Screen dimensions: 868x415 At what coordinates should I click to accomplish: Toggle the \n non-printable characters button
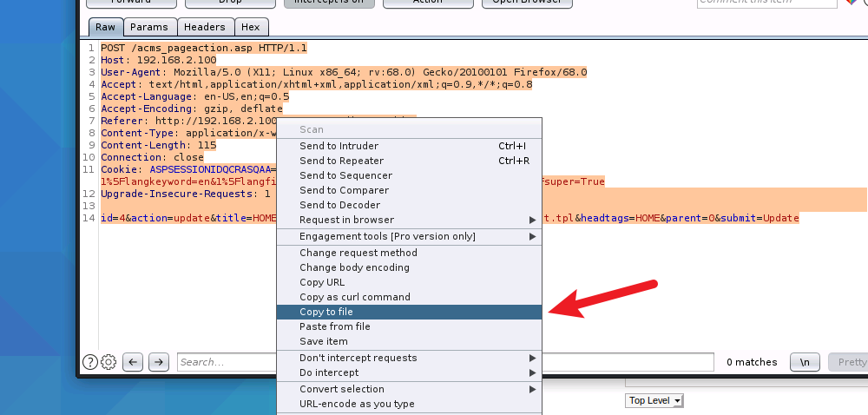tap(805, 362)
